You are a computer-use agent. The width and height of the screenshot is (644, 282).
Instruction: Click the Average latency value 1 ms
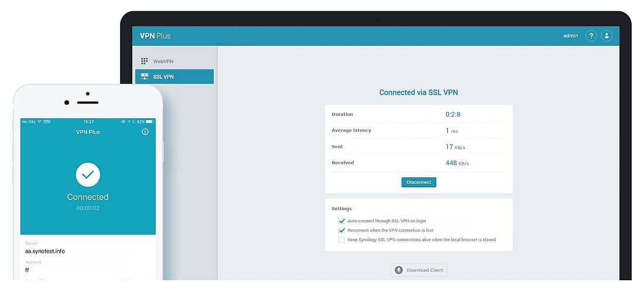coord(451,130)
